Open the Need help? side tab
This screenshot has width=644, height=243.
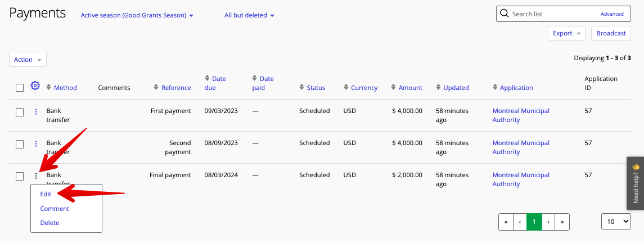coord(636,183)
